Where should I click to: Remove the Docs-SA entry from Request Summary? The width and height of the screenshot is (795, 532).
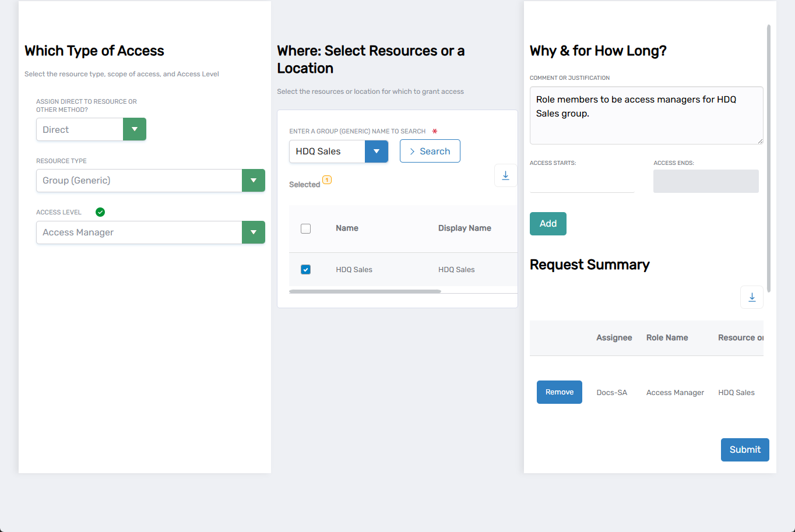[559, 392]
